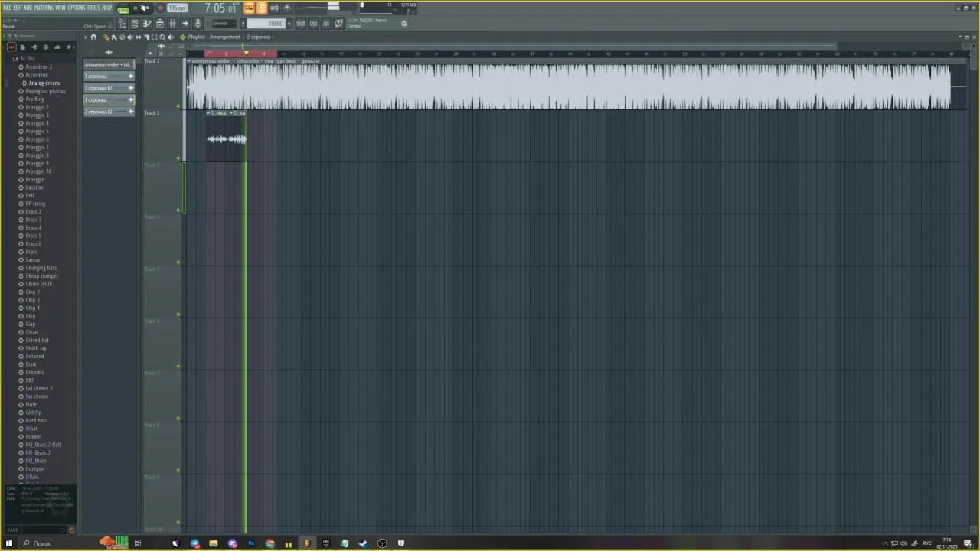Toggle mute dot on Track 2
Viewport: 980px width, 551px height.
click(178, 158)
